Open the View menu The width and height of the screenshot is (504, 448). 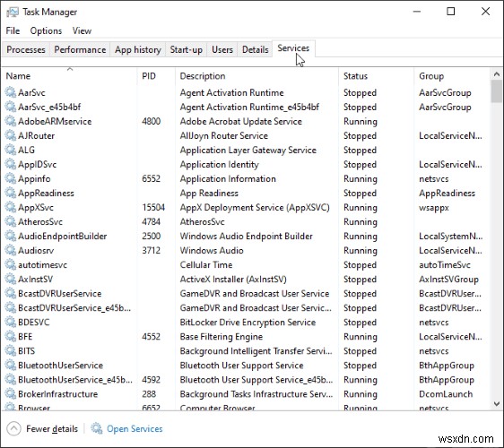pos(82,30)
